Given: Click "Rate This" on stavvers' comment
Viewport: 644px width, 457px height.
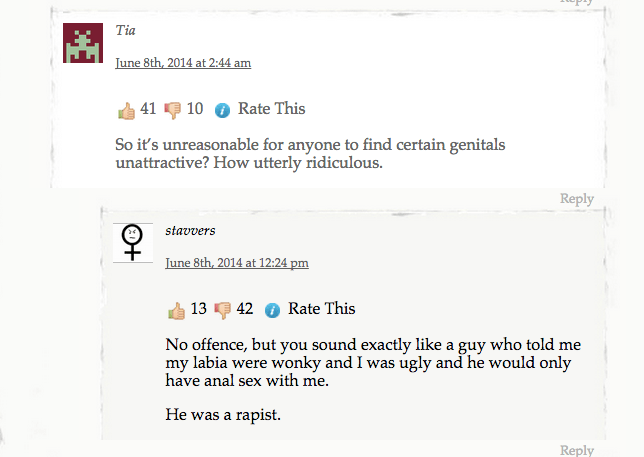Looking at the screenshot, I should pyautogui.click(x=321, y=309).
